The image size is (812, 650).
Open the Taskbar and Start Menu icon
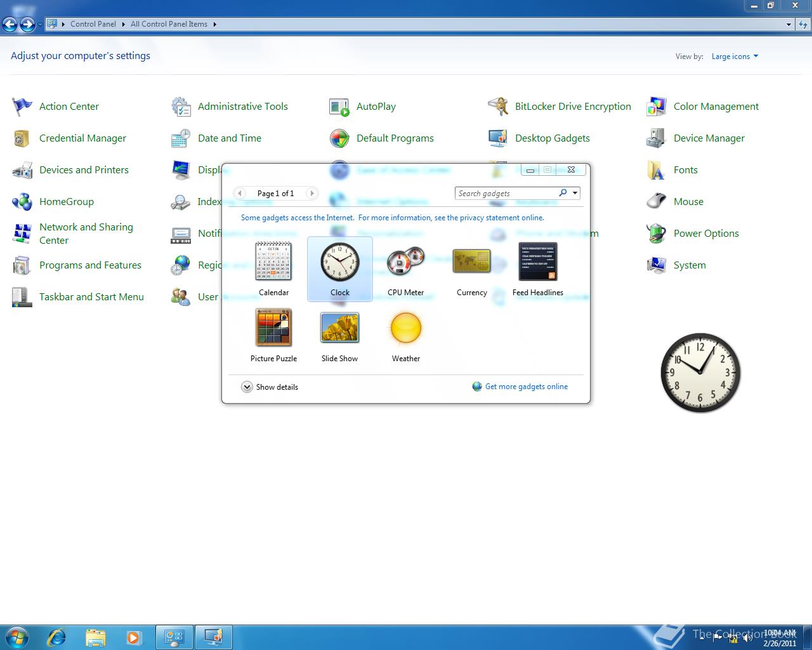[x=22, y=297]
